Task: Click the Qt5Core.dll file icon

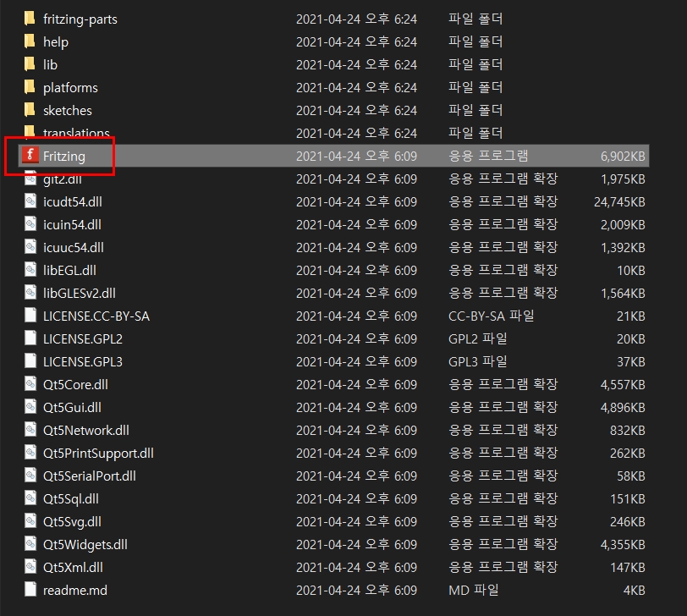Action: [x=30, y=384]
